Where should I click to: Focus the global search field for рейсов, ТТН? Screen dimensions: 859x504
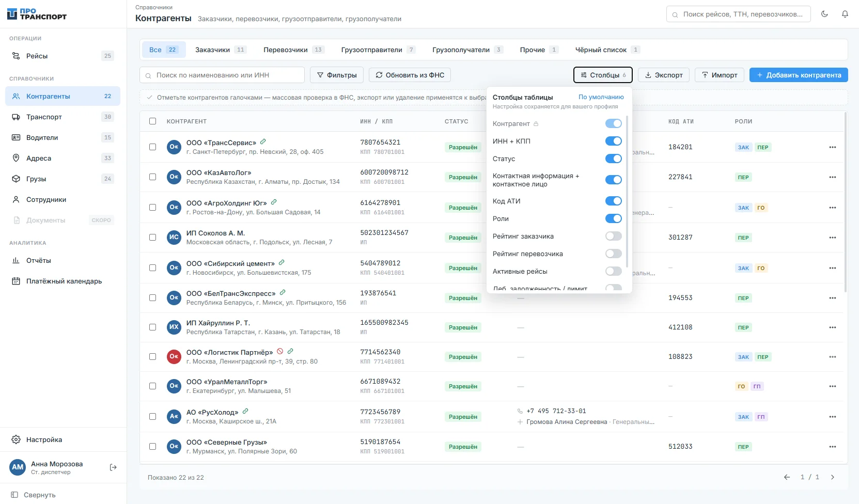pos(739,14)
